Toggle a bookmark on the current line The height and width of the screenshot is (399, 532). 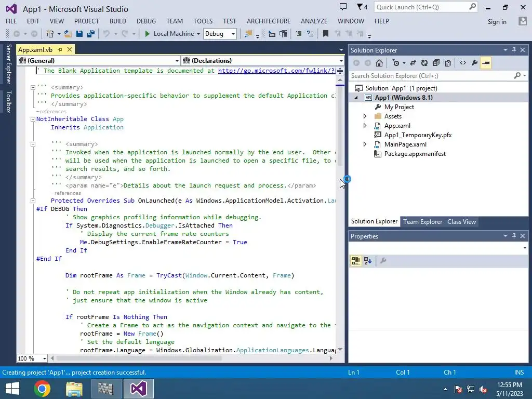[x=326, y=34]
